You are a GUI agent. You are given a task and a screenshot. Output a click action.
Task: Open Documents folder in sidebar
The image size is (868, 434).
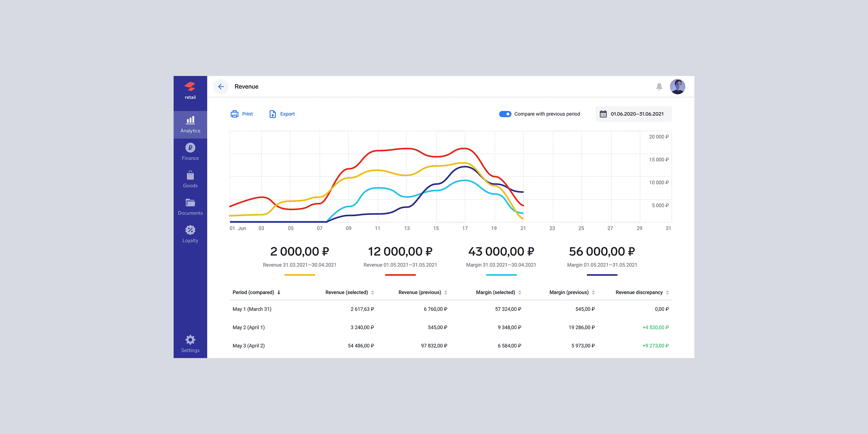point(190,207)
